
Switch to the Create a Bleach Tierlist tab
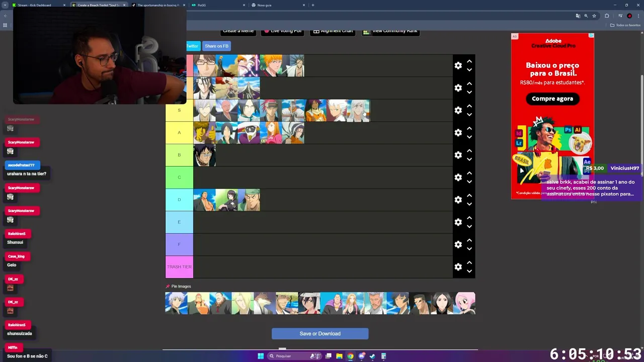click(x=98, y=5)
